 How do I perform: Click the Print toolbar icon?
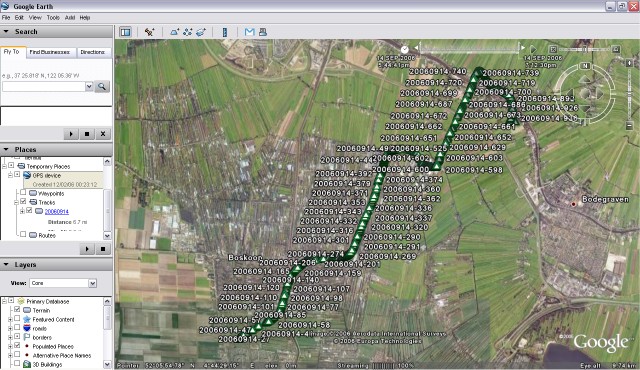point(263,32)
